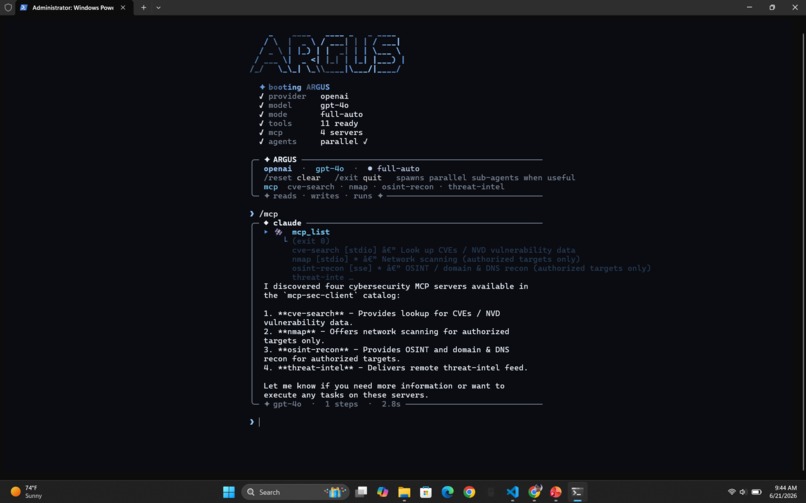This screenshot has height=503, width=806.
Task: Click 'cve-search' in the mcp server line
Action: tap(310, 187)
